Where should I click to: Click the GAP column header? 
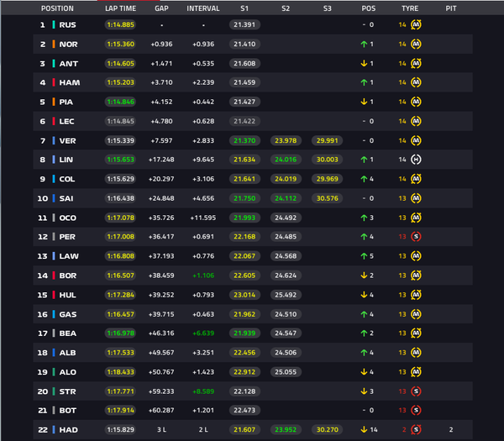point(161,8)
